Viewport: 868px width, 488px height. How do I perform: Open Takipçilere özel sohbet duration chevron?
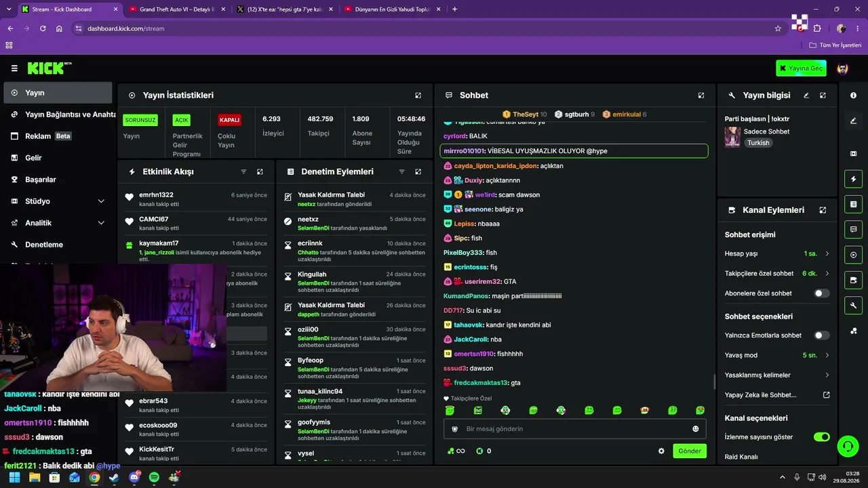pyautogui.click(x=827, y=273)
